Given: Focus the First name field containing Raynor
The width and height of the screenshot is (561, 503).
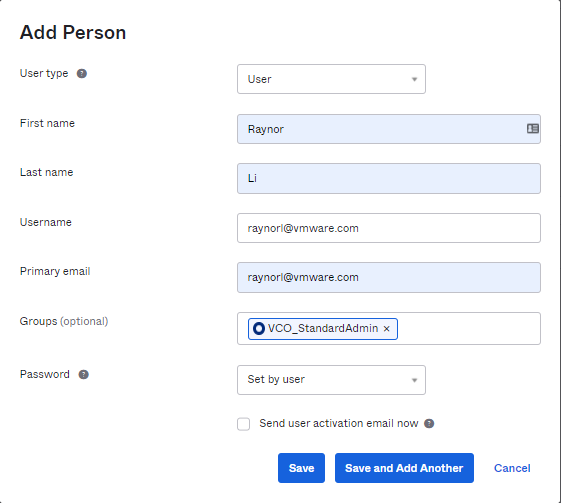Looking at the screenshot, I should [389, 129].
